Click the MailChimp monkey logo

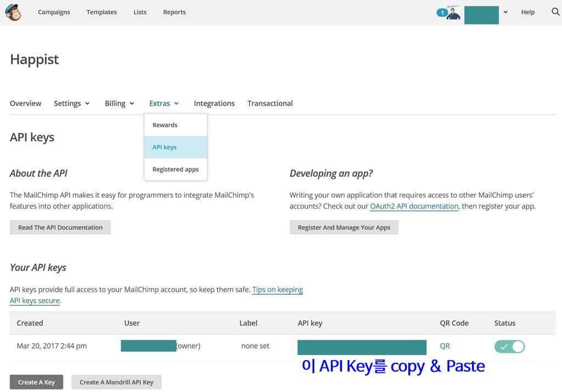pyautogui.click(x=13, y=12)
